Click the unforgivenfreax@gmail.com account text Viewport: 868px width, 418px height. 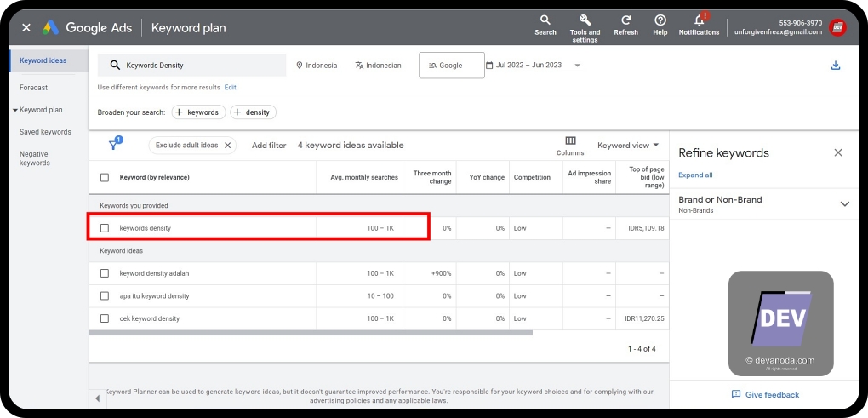[x=778, y=32]
